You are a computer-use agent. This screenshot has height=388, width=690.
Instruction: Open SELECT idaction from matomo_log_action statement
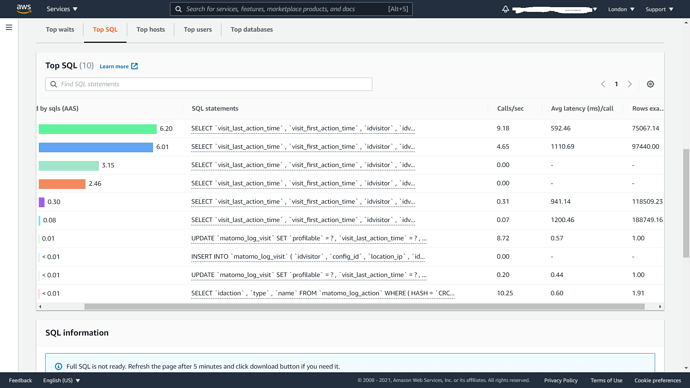(323, 293)
